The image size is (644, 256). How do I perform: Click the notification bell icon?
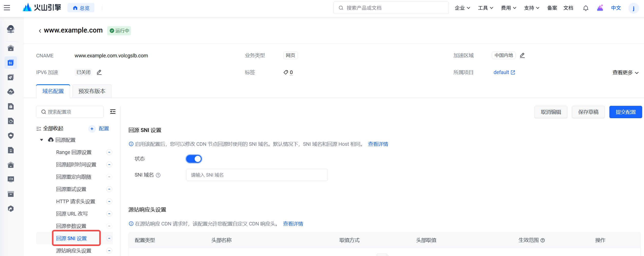coord(586,8)
